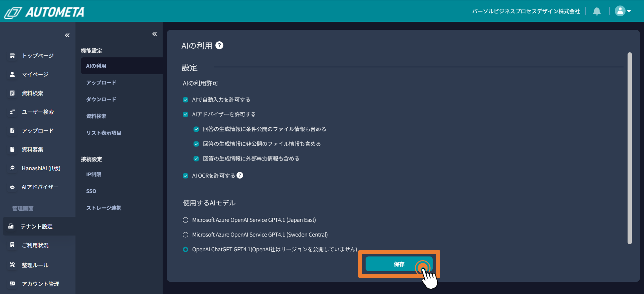Click the 資料検索 sidebar icon
Image resolution: width=644 pixels, height=294 pixels.
click(x=12, y=93)
